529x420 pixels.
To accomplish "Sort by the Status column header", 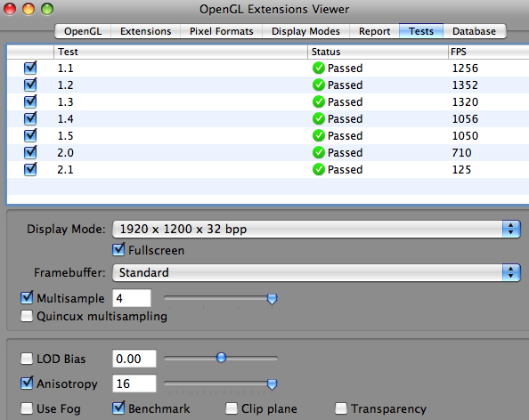I will tap(378, 52).
